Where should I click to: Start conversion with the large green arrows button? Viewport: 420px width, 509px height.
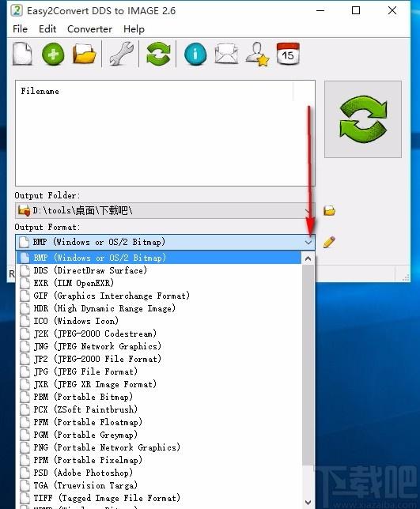coord(363,119)
